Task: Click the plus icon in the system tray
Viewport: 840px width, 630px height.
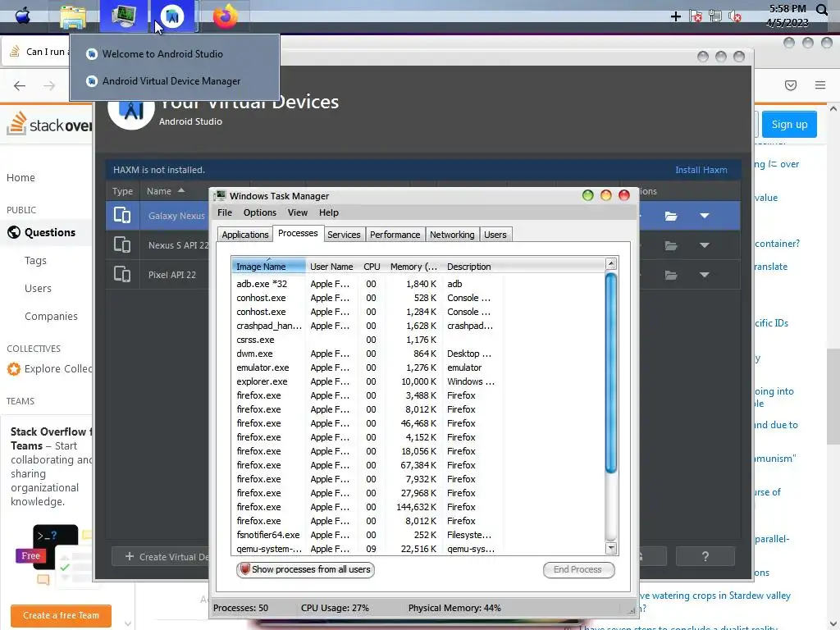Action: pyautogui.click(x=676, y=16)
